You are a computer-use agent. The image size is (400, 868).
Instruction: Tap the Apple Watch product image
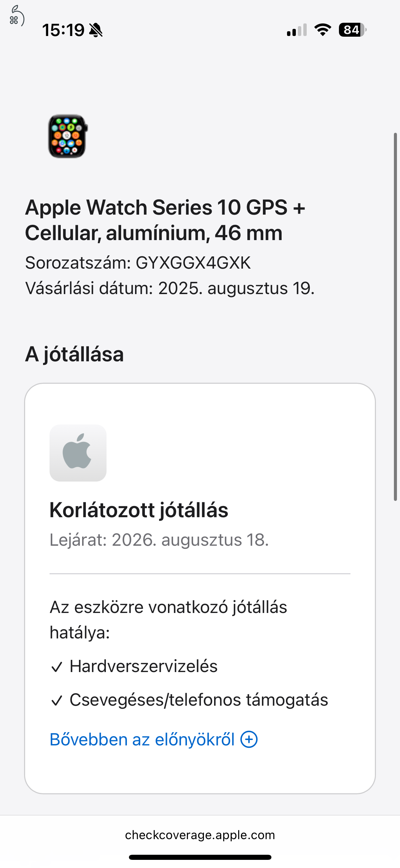pos(68,136)
